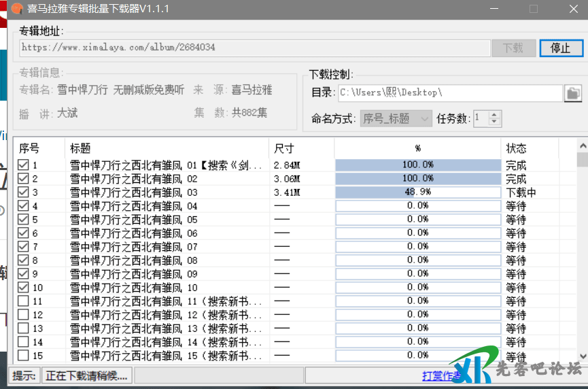
Task: Uncheck the checkbox for track 5
Action: pyautogui.click(x=23, y=220)
